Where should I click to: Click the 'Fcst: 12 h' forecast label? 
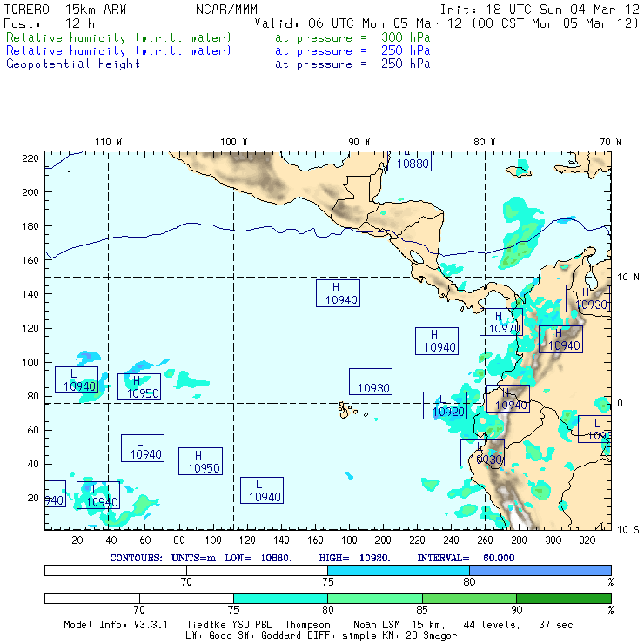(x=50, y=23)
